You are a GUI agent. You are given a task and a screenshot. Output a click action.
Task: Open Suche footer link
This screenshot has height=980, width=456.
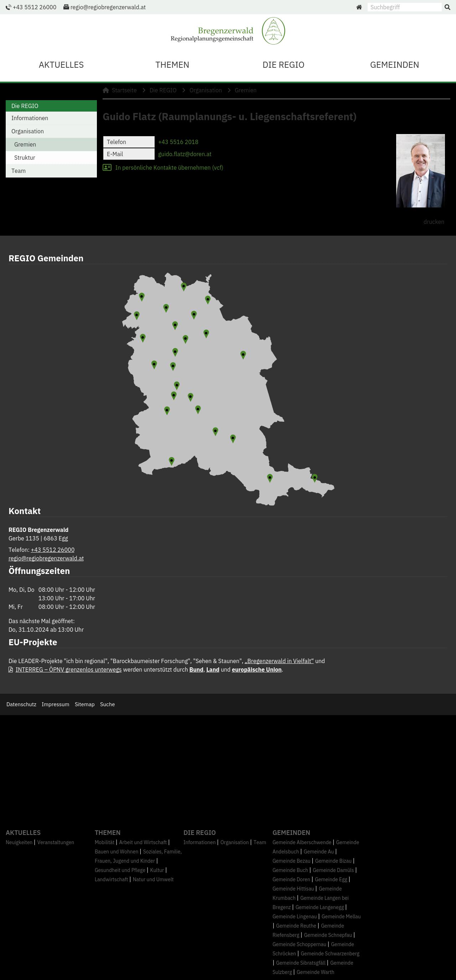[x=107, y=704]
